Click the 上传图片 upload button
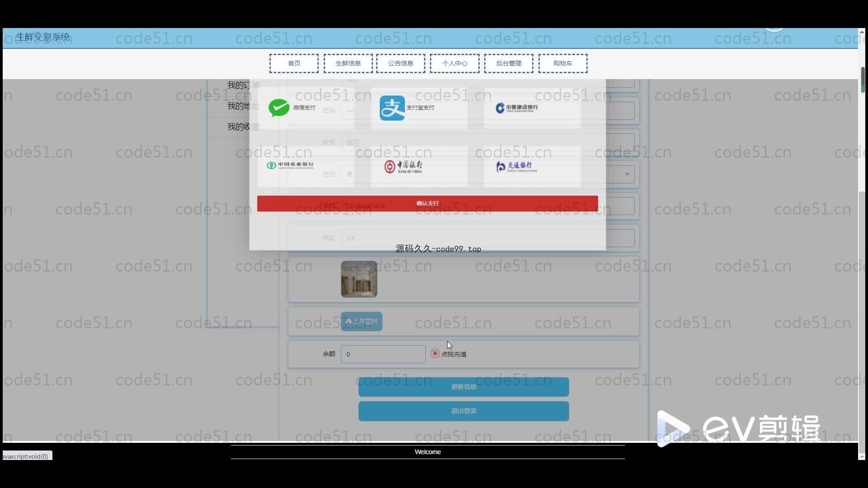 pos(362,321)
